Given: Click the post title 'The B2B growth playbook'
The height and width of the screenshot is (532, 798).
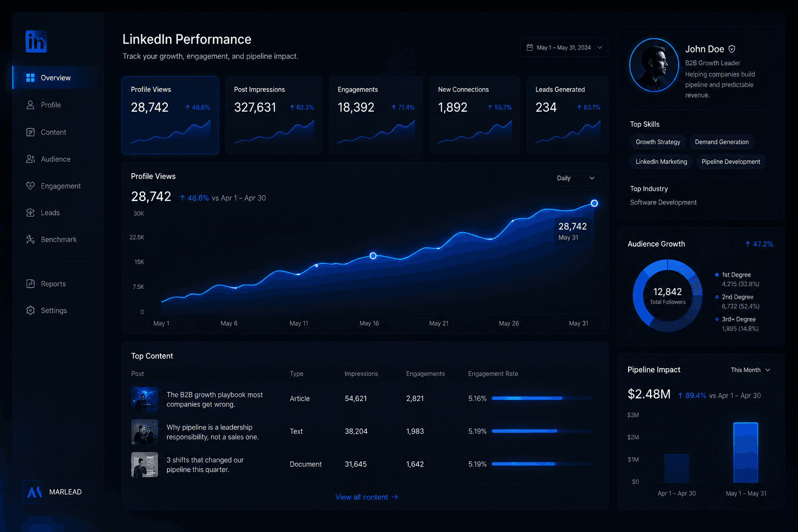Looking at the screenshot, I should click(x=215, y=400).
